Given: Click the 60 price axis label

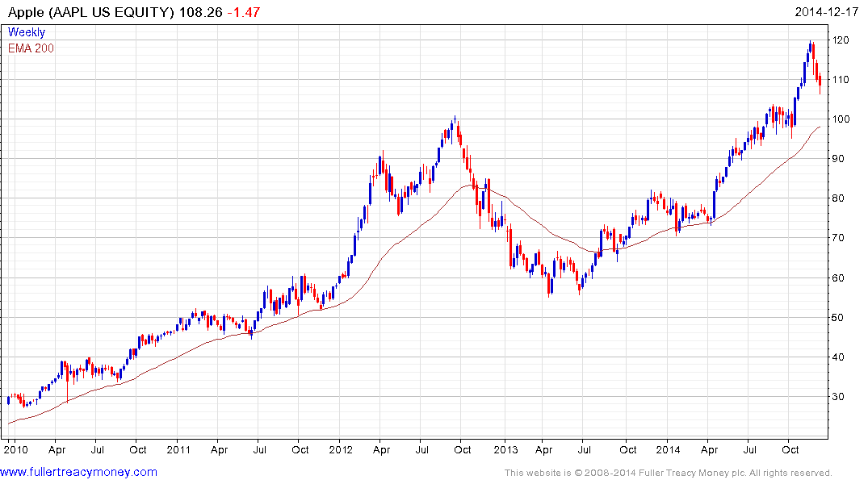Looking at the screenshot, I should (838, 277).
